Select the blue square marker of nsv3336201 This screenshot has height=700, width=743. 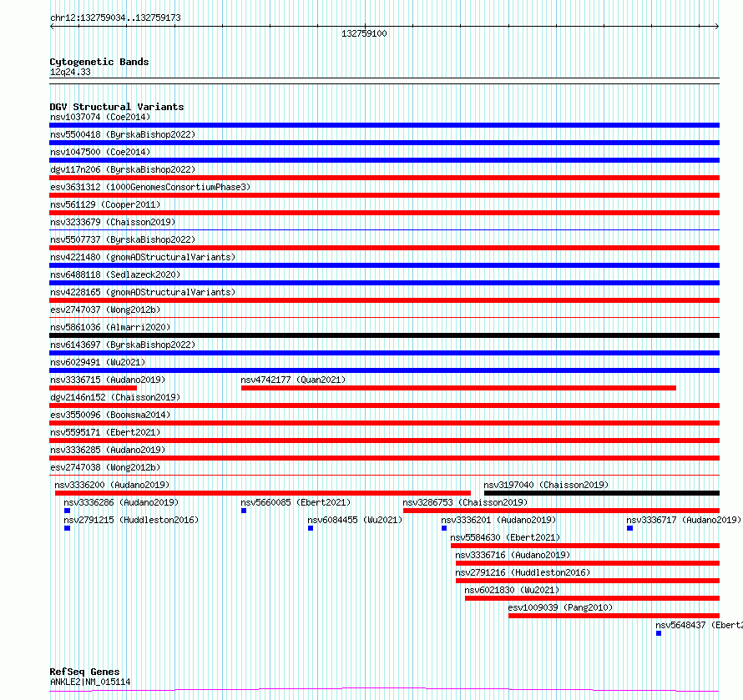(444, 528)
